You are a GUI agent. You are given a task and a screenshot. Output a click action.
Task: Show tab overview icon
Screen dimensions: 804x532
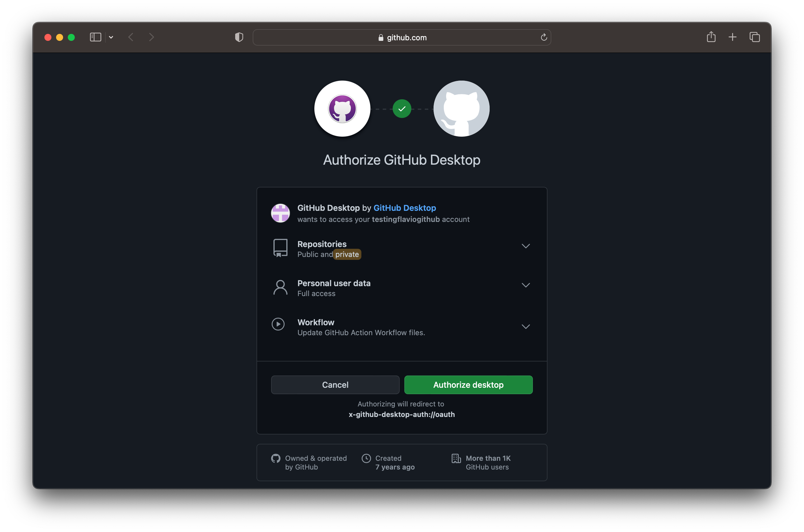[754, 37]
